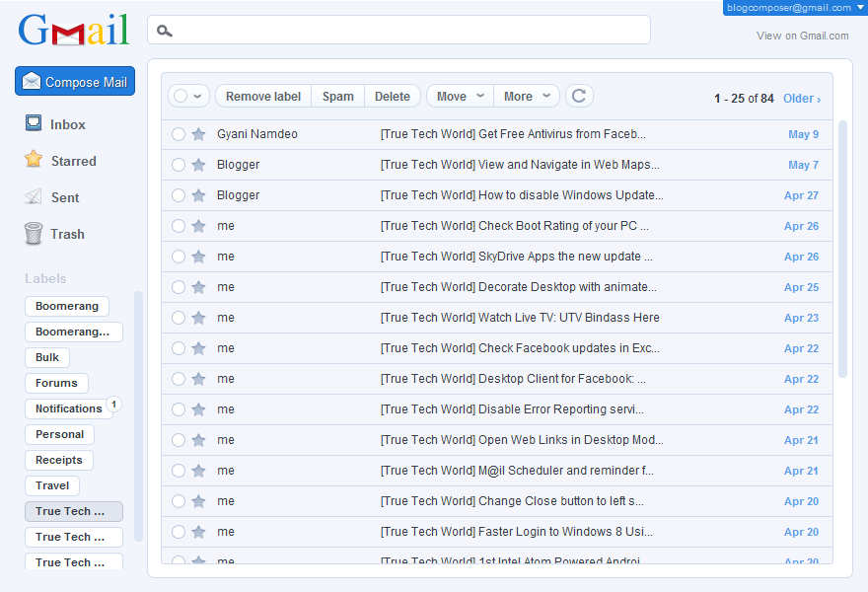868x592 pixels.
Task: Click the Apr 23 date of Watch Live TV
Action: (801, 318)
